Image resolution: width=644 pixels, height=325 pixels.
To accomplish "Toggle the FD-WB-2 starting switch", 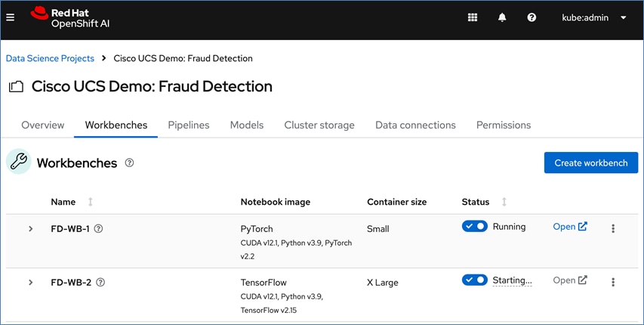I will click(474, 280).
